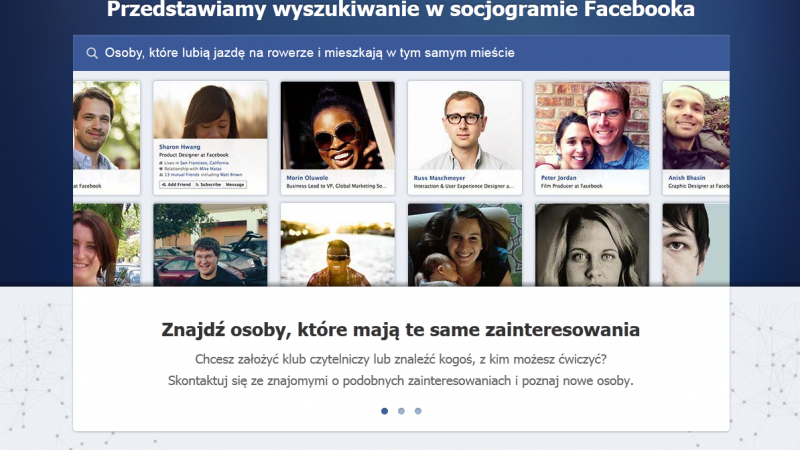Open photo of man in front of cars
Image resolution: width=800 pixels, height=450 pixels.
tap(210, 245)
